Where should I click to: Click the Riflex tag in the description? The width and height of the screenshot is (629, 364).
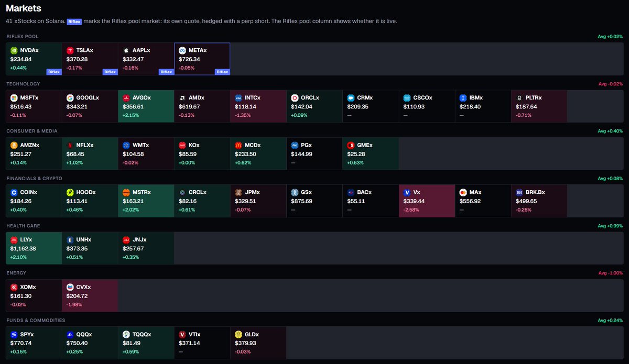74,21
